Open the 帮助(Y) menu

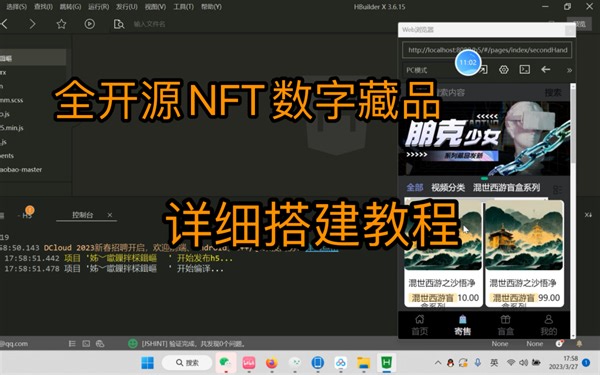pos(211,7)
